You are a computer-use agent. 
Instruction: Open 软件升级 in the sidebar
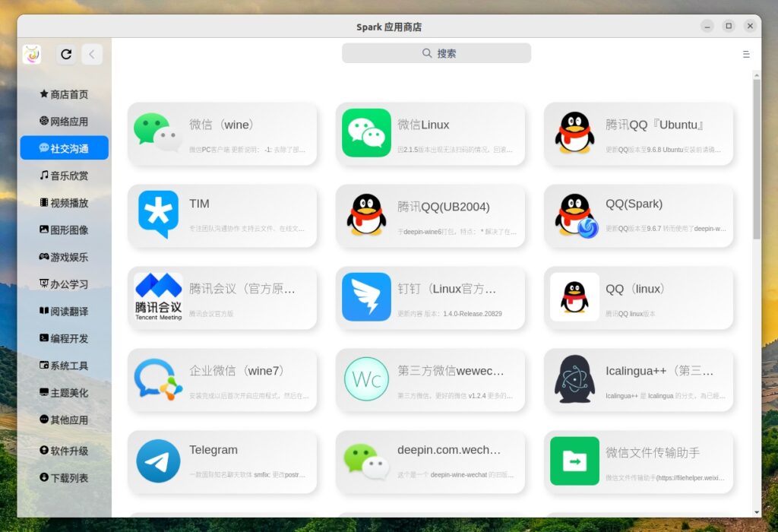pyautogui.click(x=65, y=451)
